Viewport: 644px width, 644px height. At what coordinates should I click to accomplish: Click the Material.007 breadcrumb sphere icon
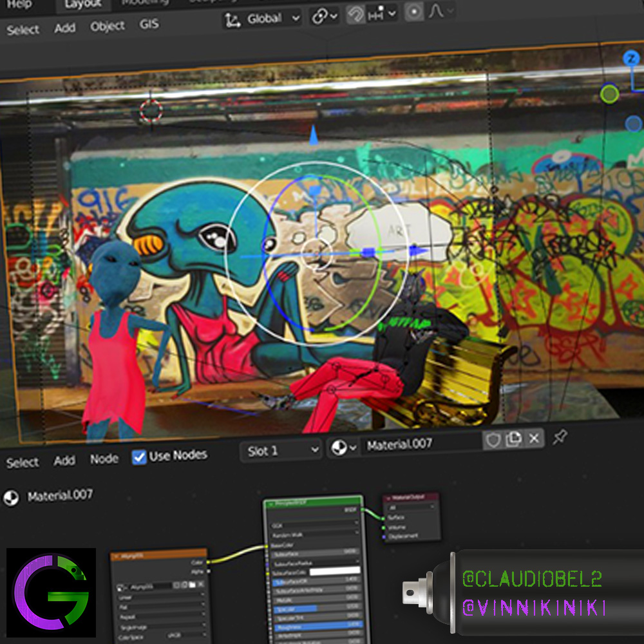pos(11,498)
